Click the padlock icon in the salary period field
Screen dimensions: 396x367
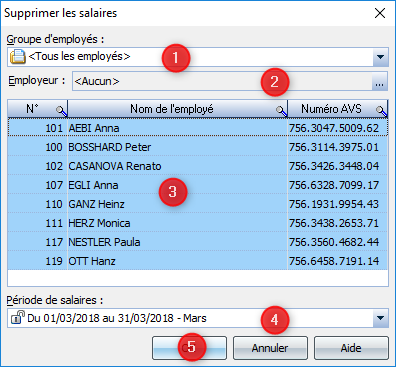pos(18,318)
